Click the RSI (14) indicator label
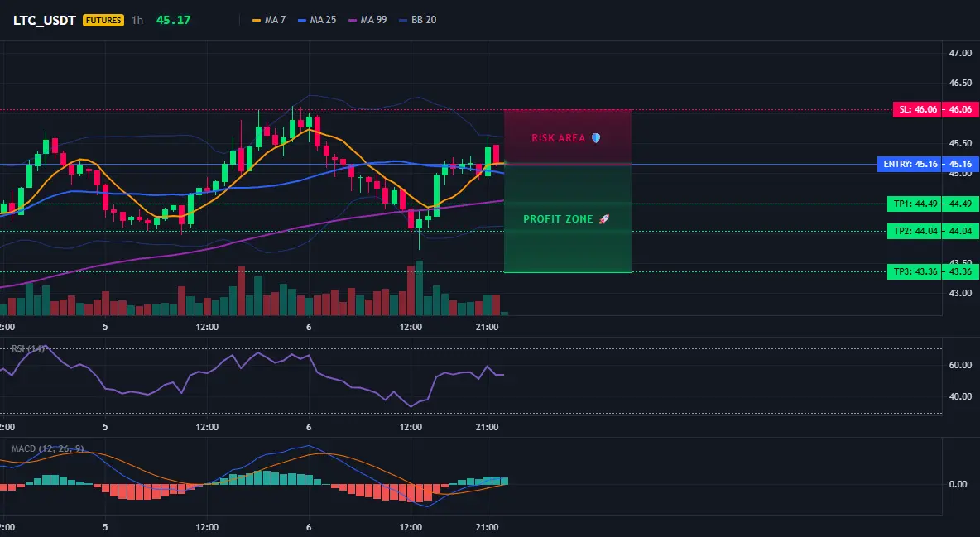The height and width of the screenshot is (537, 980). coord(27,348)
